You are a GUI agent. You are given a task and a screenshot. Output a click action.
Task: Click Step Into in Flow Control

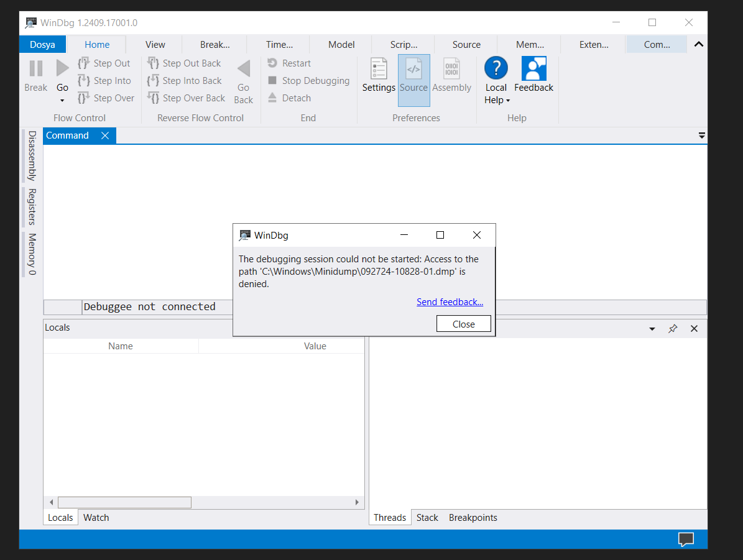(104, 81)
